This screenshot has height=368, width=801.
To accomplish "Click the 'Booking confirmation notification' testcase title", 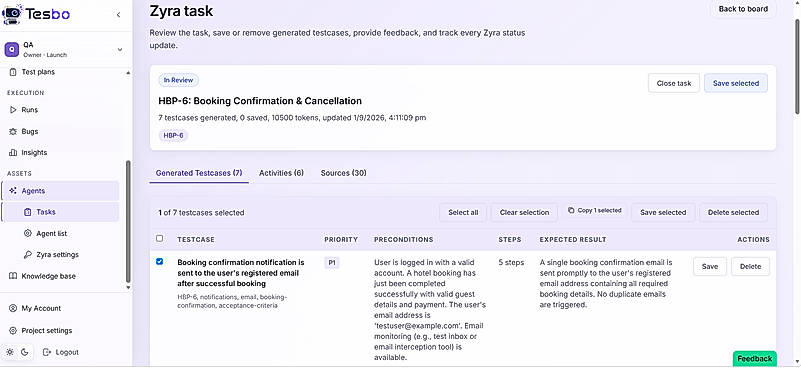I will [x=241, y=272].
